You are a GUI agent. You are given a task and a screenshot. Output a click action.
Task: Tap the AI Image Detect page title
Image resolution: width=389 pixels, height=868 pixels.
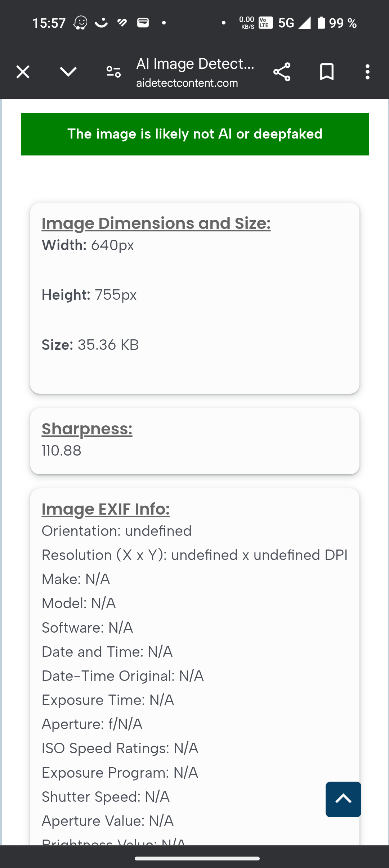tap(195, 64)
